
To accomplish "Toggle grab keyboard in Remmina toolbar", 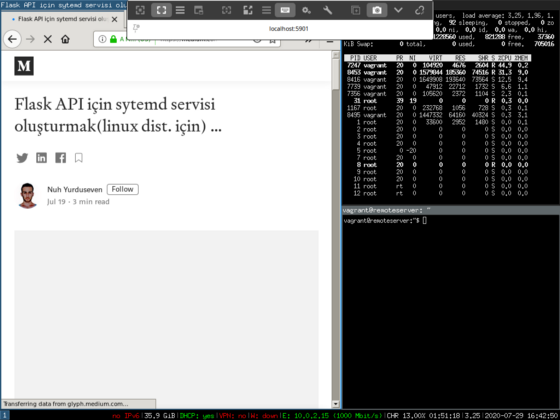I will click(x=285, y=10).
